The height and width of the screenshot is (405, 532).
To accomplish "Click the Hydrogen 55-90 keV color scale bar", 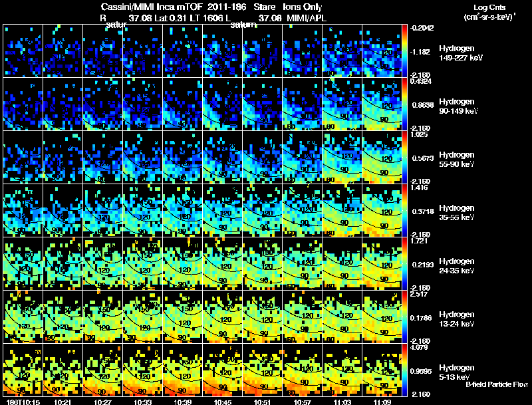I will [x=404, y=157].
